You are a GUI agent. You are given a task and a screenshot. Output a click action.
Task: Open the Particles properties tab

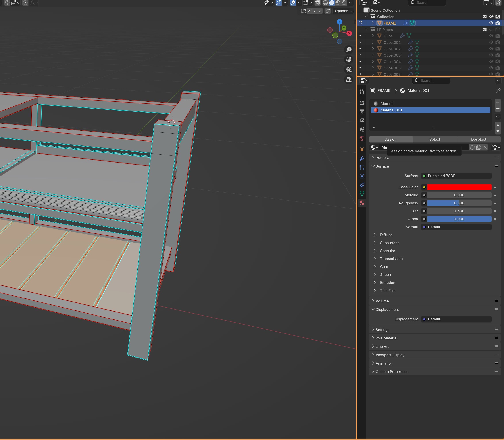(x=362, y=167)
